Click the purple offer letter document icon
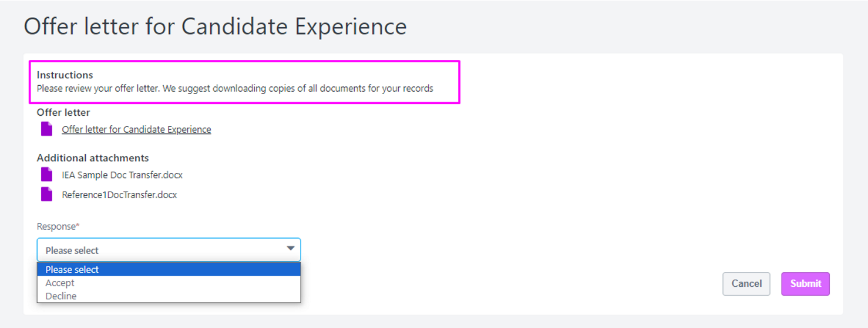The image size is (868, 328). [x=46, y=129]
